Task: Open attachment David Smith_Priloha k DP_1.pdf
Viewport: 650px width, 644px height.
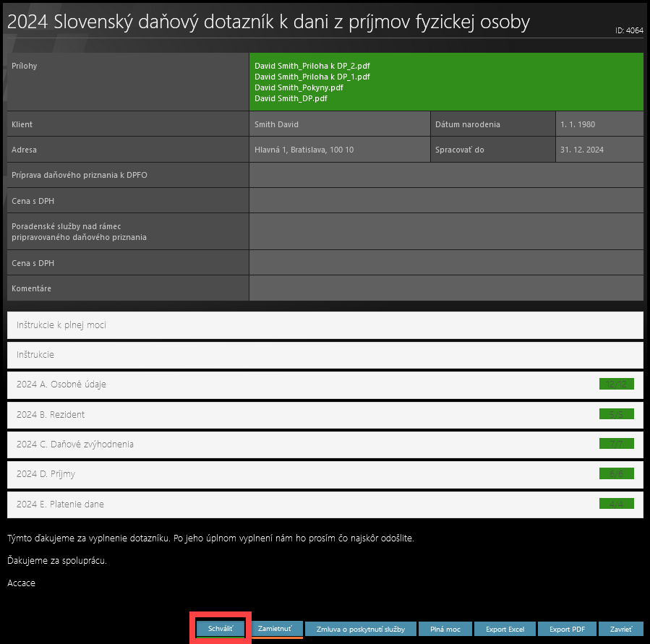Action: (312, 77)
